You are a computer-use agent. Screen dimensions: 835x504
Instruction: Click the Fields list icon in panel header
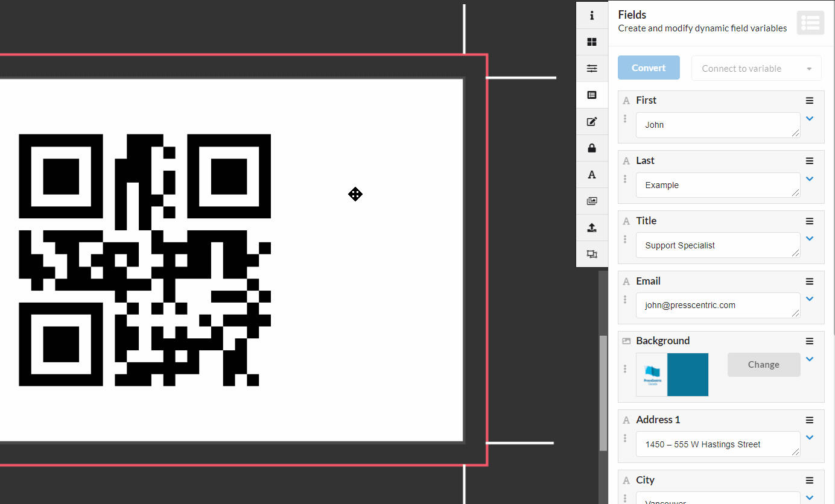point(810,23)
